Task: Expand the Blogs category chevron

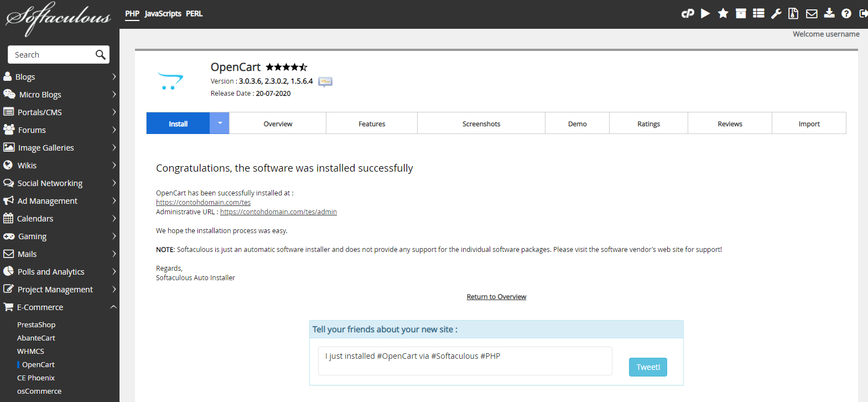Action: (114, 76)
